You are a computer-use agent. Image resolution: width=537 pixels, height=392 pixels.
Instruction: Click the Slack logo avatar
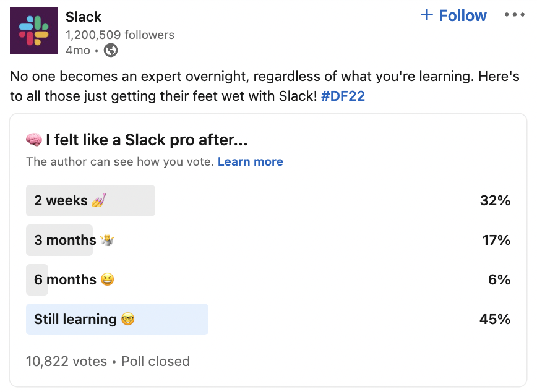point(33,30)
